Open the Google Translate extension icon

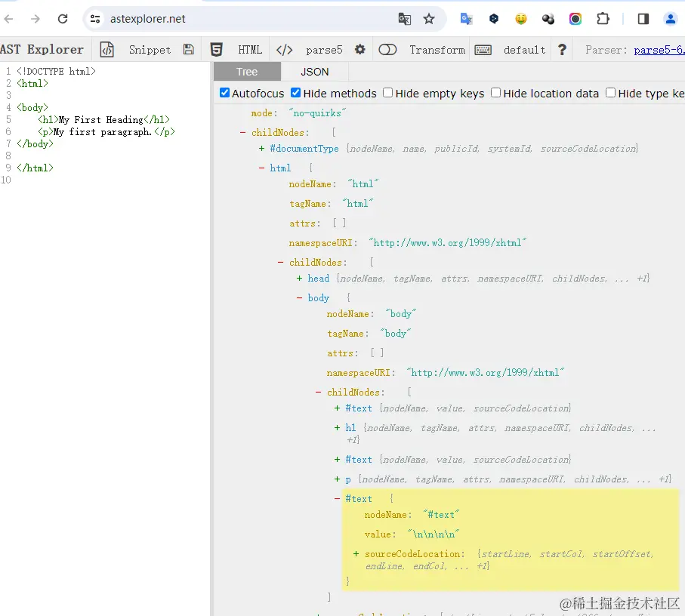click(467, 19)
